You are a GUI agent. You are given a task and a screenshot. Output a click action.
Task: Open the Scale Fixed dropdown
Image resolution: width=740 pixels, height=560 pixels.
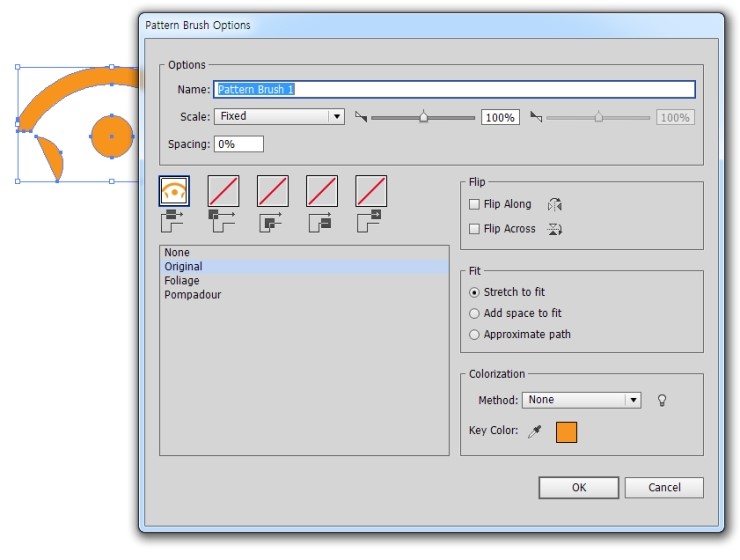pyautogui.click(x=279, y=117)
